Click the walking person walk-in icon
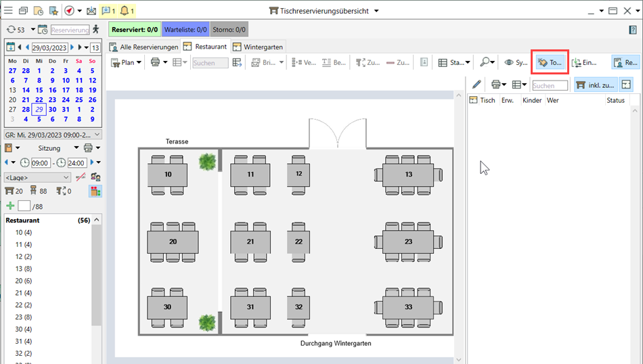This screenshot has width=643, height=364. pyautogui.click(x=96, y=29)
